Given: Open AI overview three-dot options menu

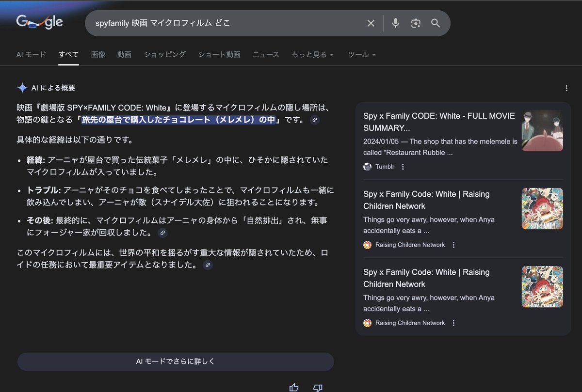Looking at the screenshot, I should click(x=566, y=88).
